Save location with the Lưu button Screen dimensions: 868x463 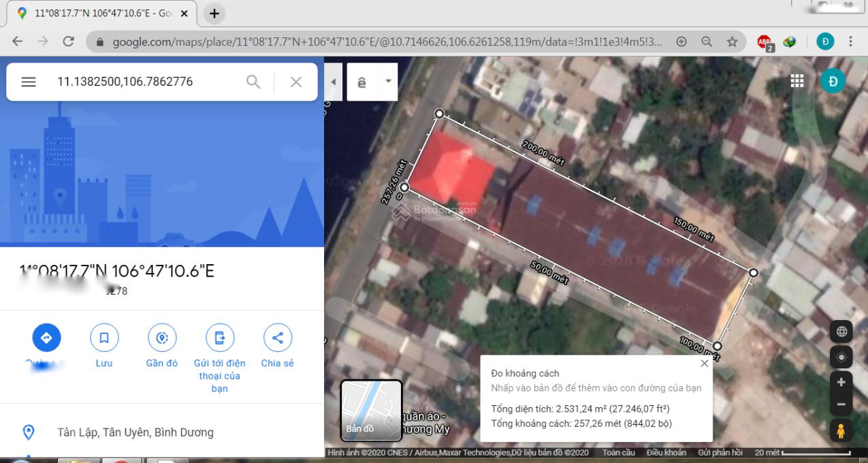104,338
